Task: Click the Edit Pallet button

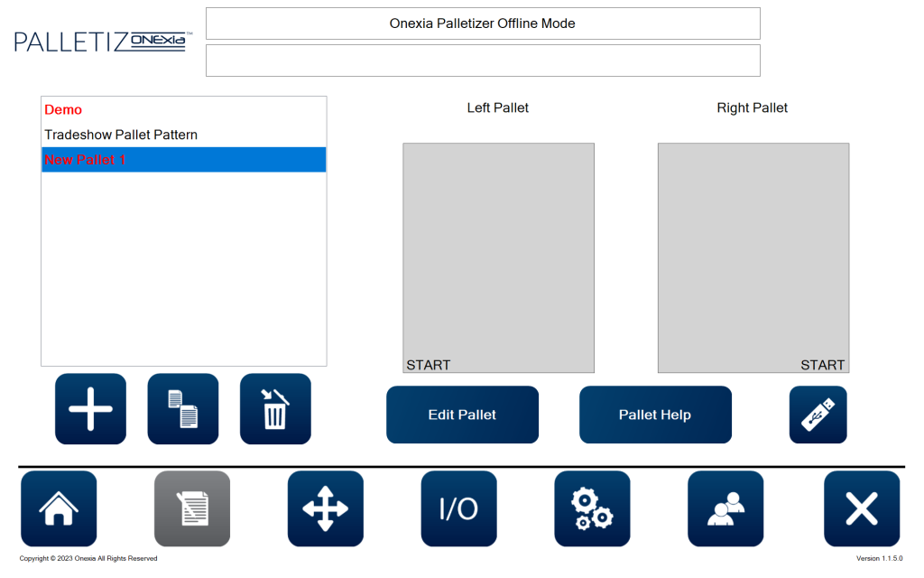Action: (x=462, y=415)
